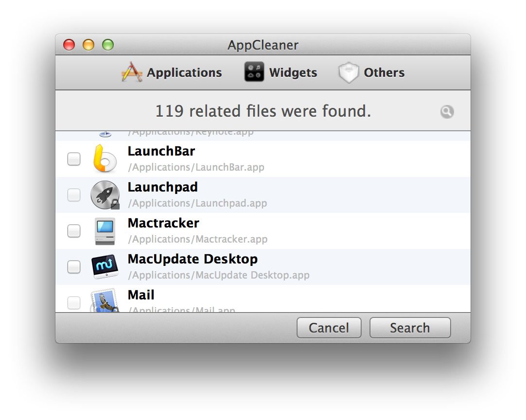The height and width of the screenshot is (420, 526).
Task: Click the Mail stamp icon
Action: 105,300
